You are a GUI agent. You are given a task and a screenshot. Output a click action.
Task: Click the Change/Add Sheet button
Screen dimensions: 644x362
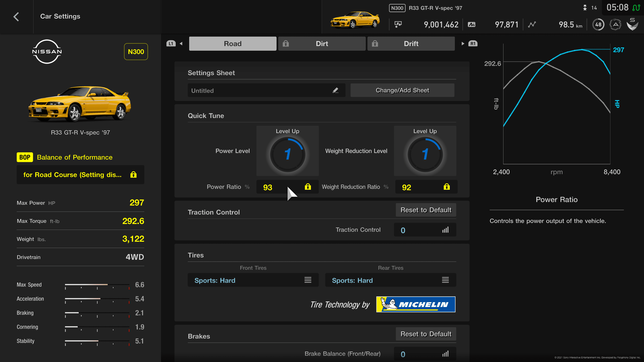tap(402, 90)
